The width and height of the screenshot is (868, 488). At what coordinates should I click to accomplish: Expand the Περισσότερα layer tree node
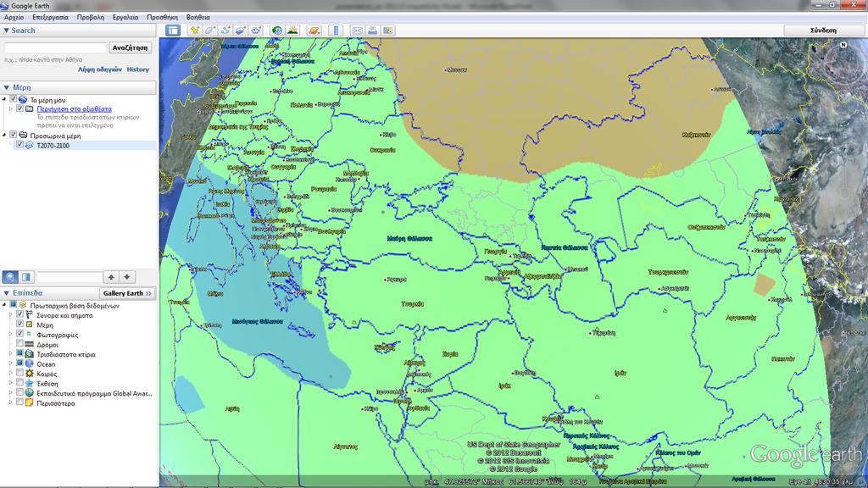(10, 402)
